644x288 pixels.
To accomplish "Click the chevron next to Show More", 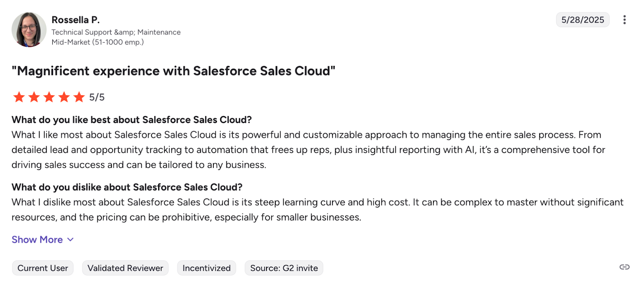I will tap(70, 239).
